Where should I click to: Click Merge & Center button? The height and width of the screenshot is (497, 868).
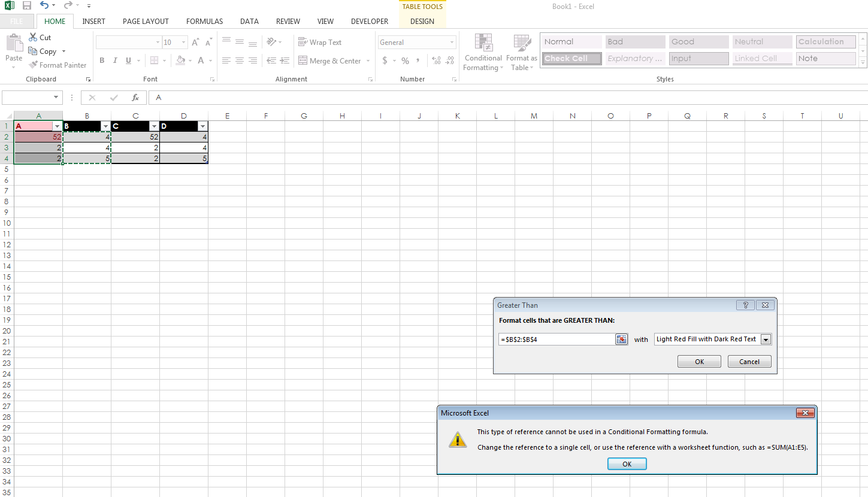330,60
